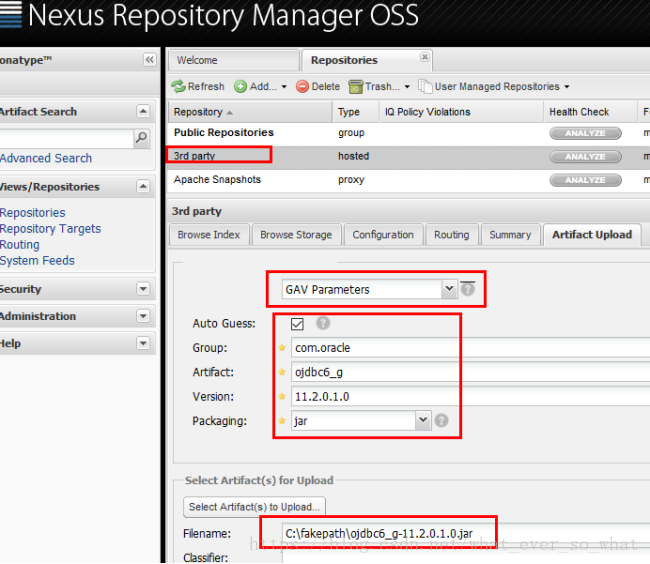Open the Add... repository menu

pos(260,87)
